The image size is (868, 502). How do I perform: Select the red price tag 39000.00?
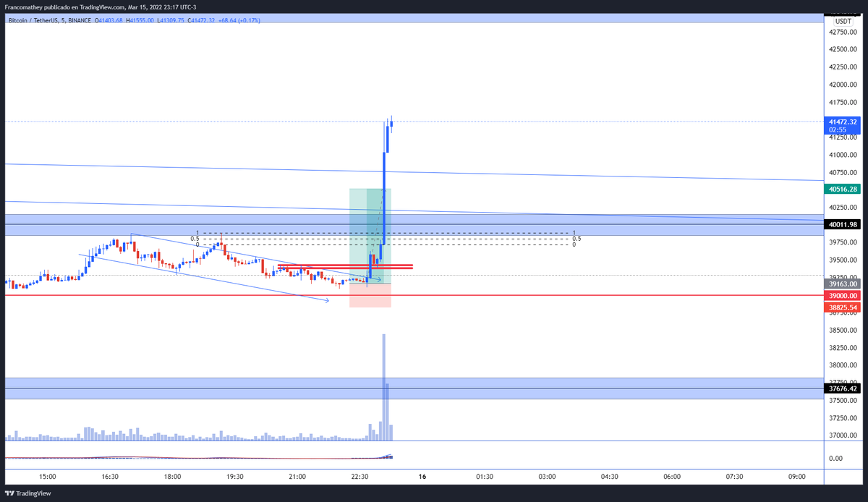click(x=843, y=296)
